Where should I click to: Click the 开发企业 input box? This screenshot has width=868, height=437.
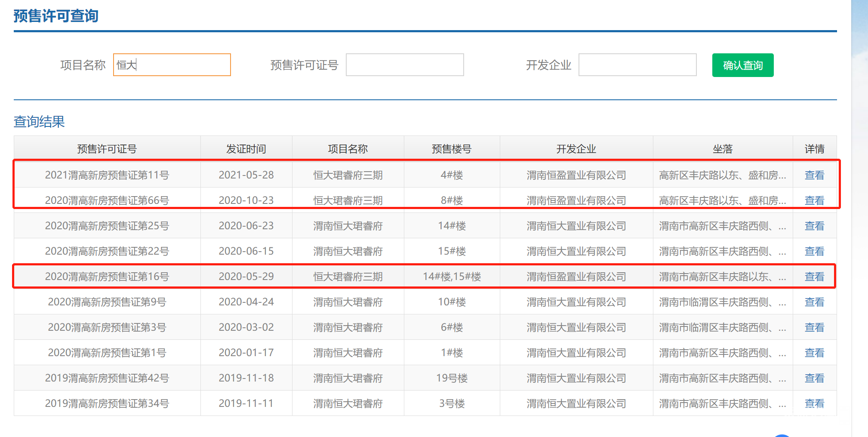coord(637,65)
